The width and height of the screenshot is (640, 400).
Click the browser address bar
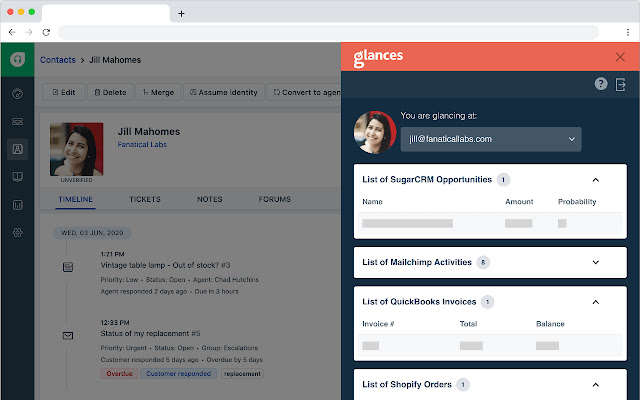point(329,32)
